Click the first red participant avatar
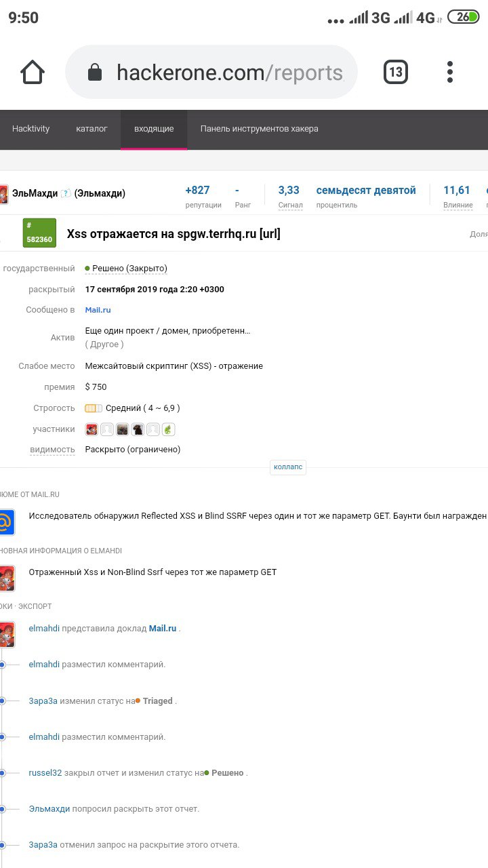Screen dimensions: 488x868 (x=91, y=429)
